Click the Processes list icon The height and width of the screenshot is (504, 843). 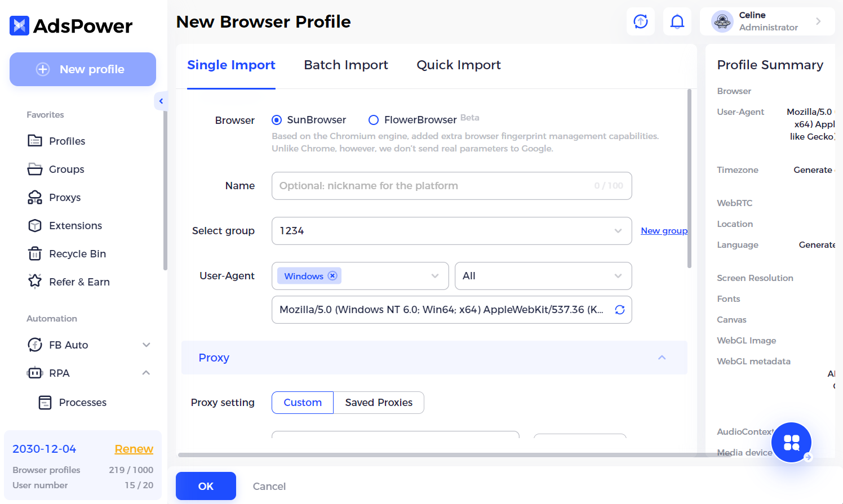coord(45,402)
